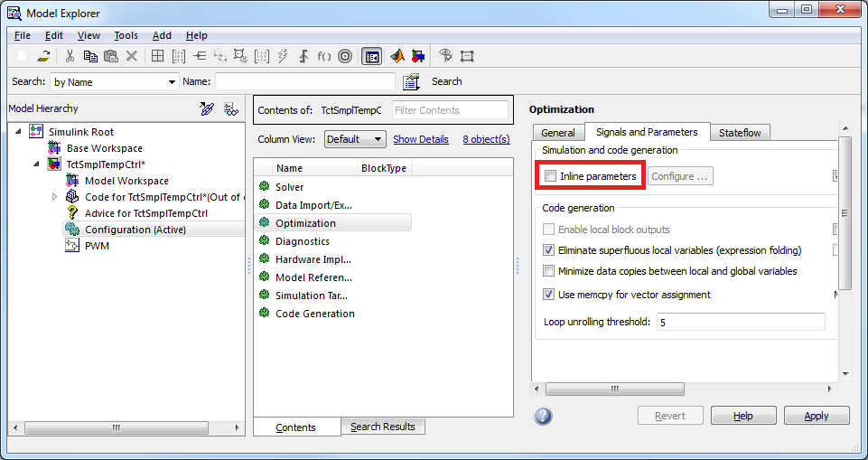Click the rectangle frame toolbar icon
Viewport: 868px width, 460px height.
click(467, 56)
